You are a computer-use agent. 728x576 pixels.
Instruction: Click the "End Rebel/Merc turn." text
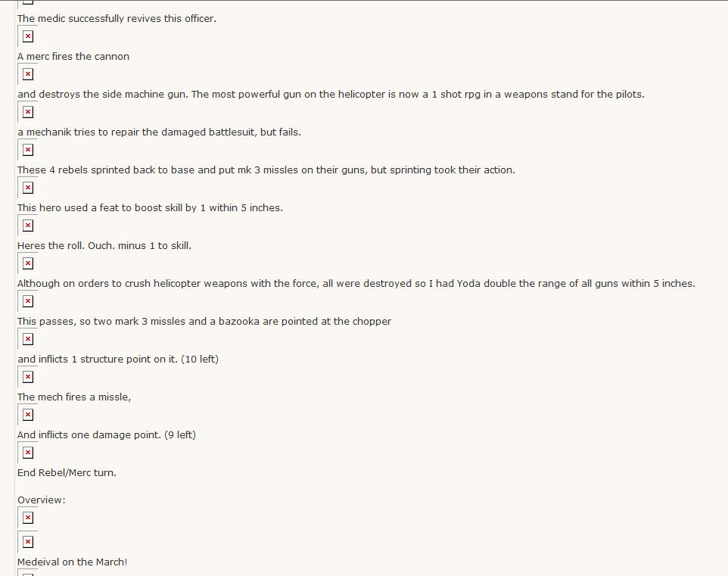pyautogui.click(x=67, y=473)
